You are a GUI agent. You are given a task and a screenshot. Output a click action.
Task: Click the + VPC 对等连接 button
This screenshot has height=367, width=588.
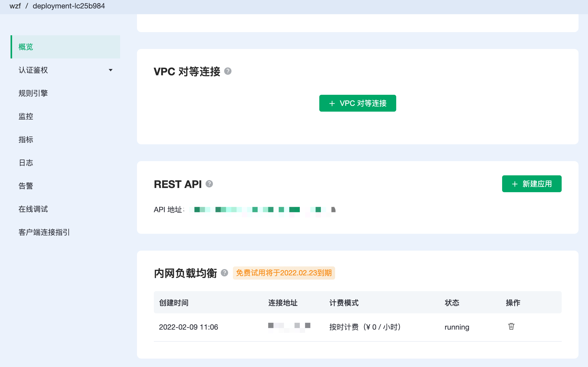pyautogui.click(x=357, y=103)
